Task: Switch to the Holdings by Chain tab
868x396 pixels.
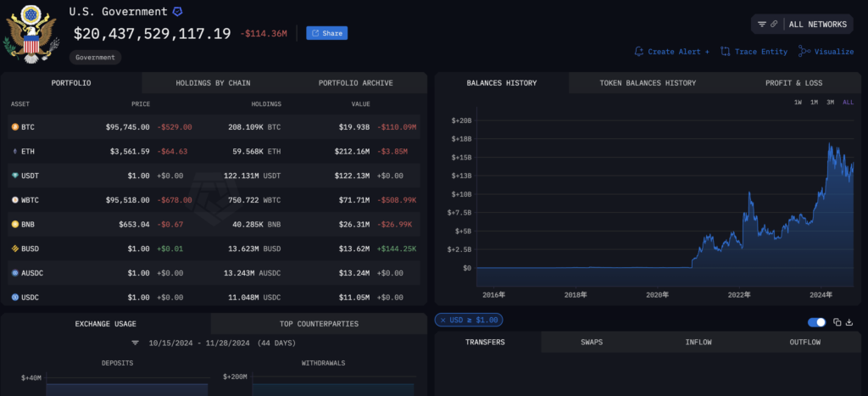Action: 213,83
